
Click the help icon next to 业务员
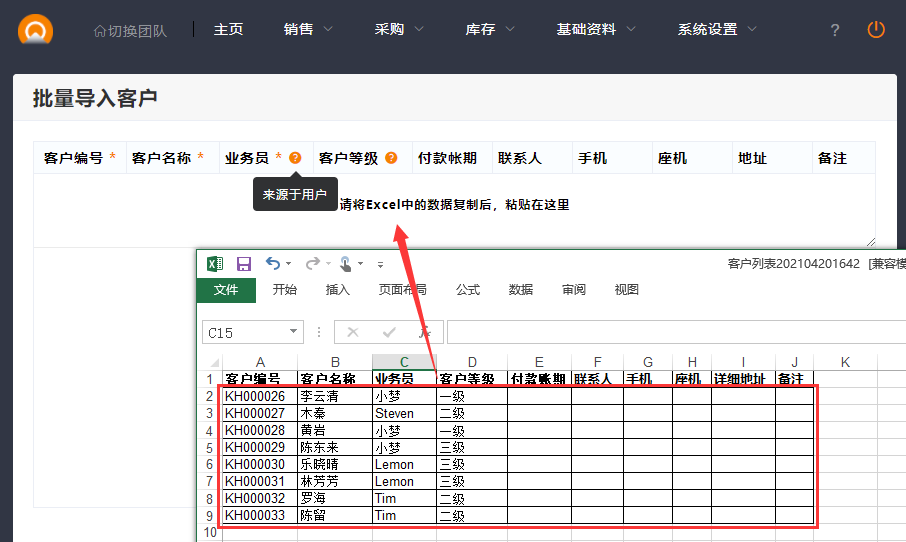pos(295,158)
